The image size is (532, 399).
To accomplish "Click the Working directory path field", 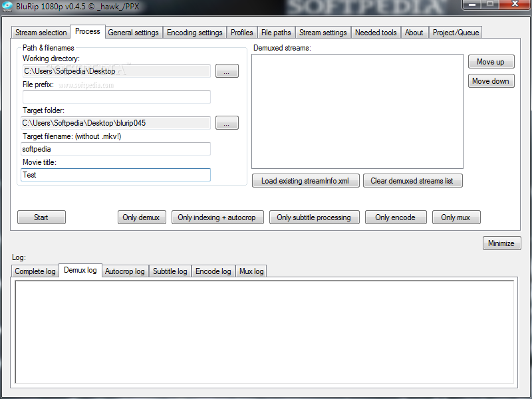I will (117, 71).
